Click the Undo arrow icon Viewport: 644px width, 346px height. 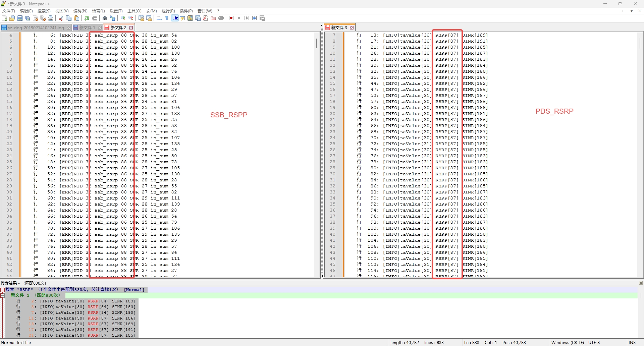87,18
